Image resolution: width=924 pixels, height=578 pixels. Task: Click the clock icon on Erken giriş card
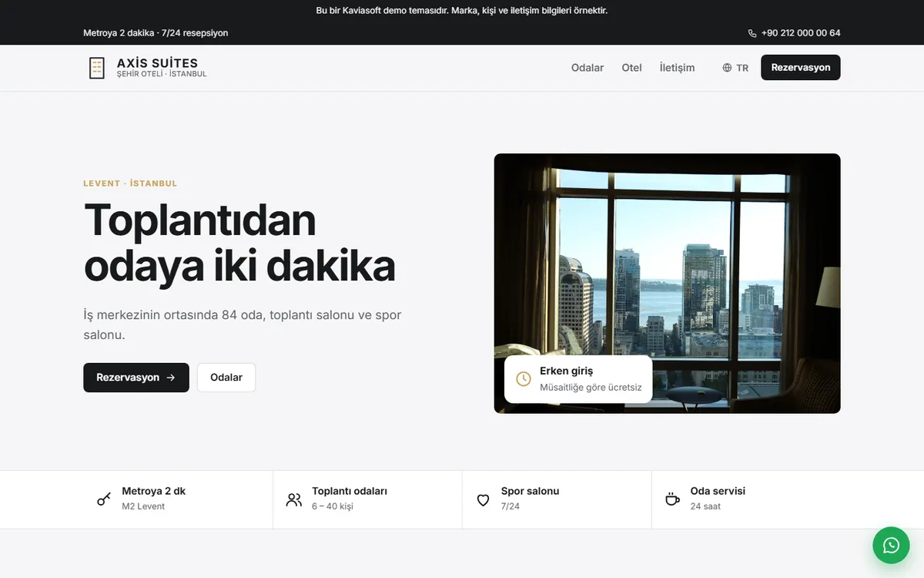[524, 378]
